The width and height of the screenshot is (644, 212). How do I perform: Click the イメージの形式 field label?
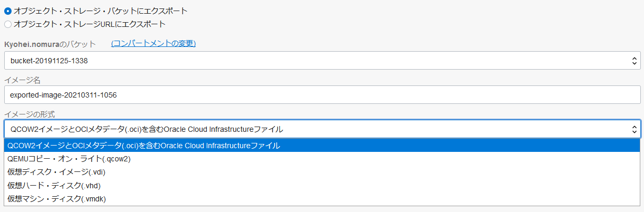(x=29, y=114)
